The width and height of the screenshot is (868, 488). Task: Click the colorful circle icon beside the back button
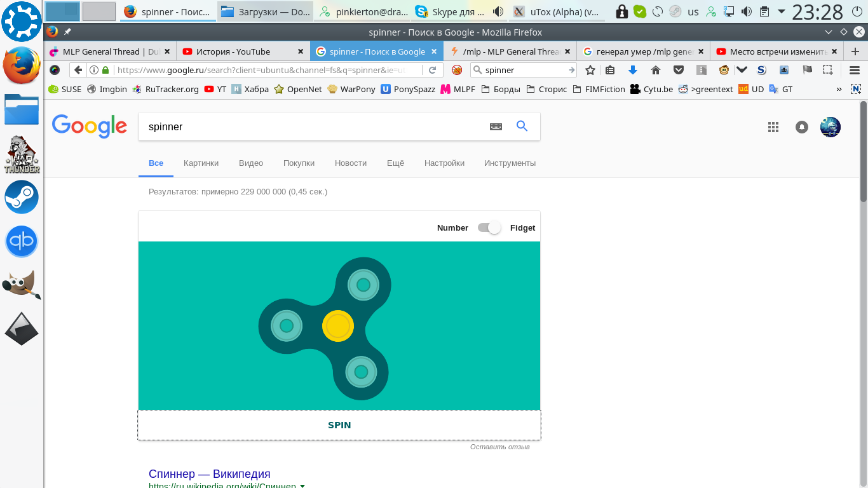pyautogui.click(x=55, y=70)
